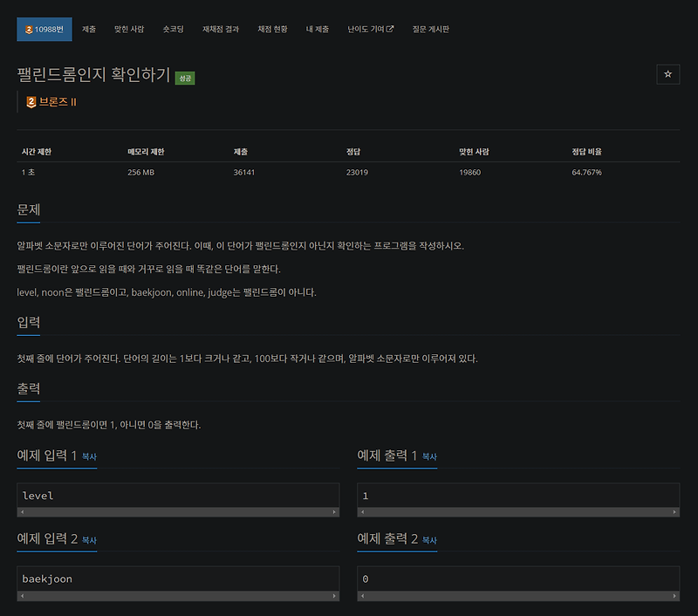Image resolution: width=698 pixels, height=616 pixels.
Task: Open the 맞힌 사람 tab
Action: pos(129,29)
